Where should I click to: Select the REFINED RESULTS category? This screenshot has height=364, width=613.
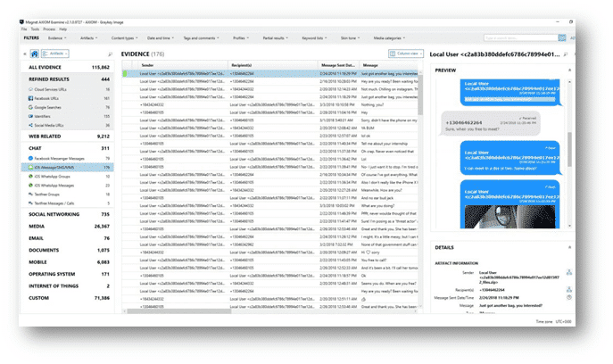(68, 79)
